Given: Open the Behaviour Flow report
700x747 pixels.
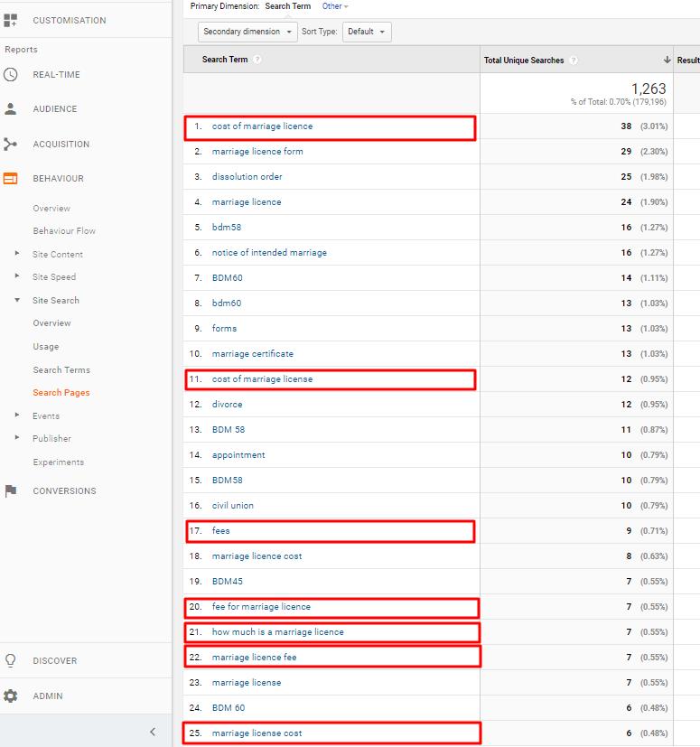Looking at the screenshot, I should tap(64, 230).
